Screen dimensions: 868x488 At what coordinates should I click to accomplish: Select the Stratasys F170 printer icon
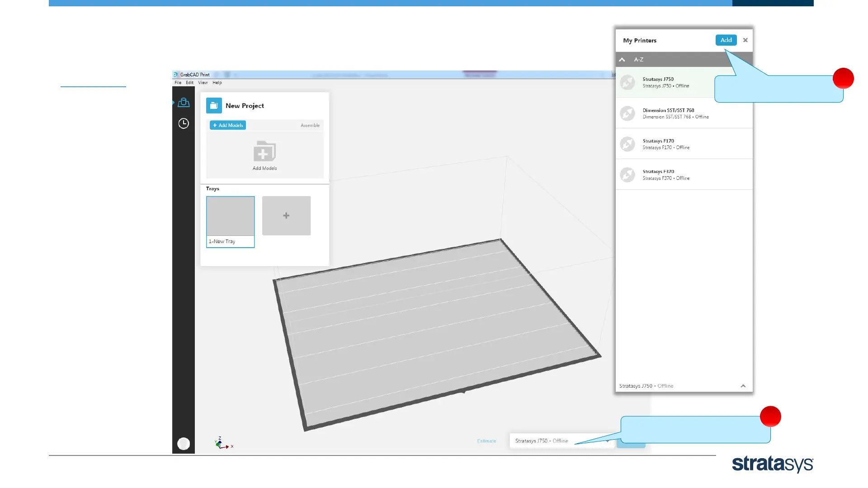627,144
